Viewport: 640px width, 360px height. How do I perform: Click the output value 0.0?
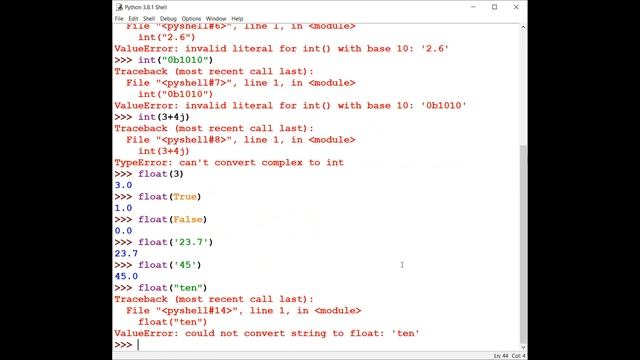(x=123, y=231)
